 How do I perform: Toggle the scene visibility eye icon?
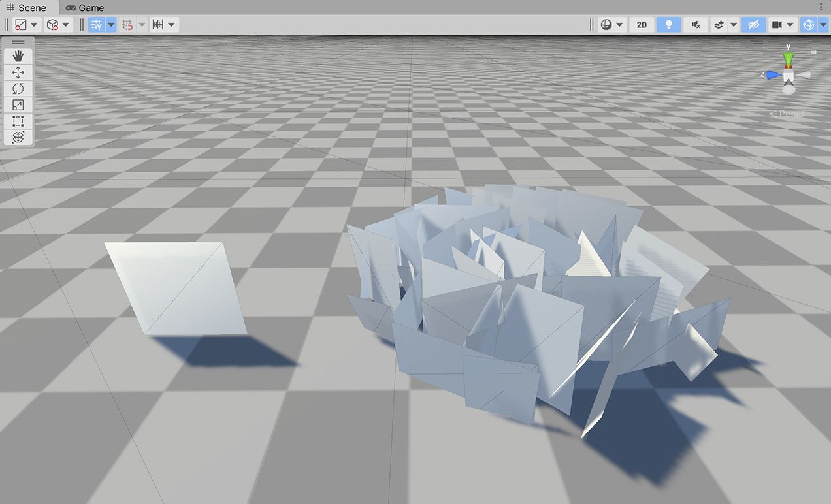click(753, 24)
